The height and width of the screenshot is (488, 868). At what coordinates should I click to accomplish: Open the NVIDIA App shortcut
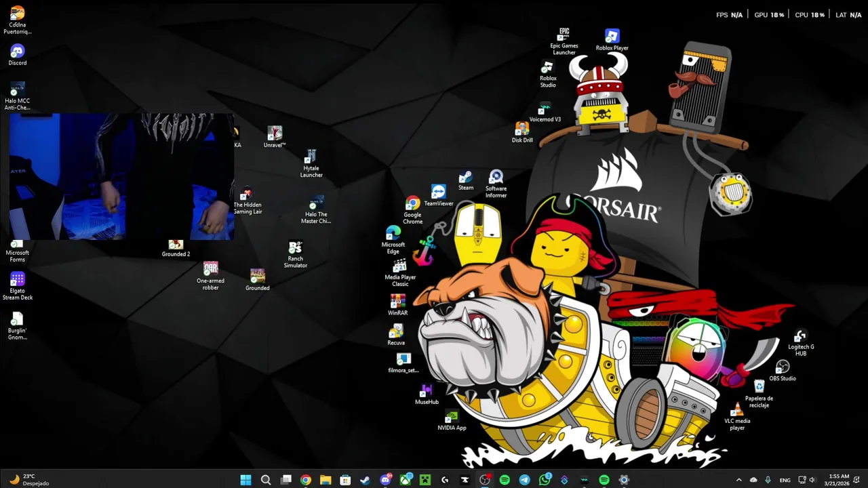click(452, 421)
